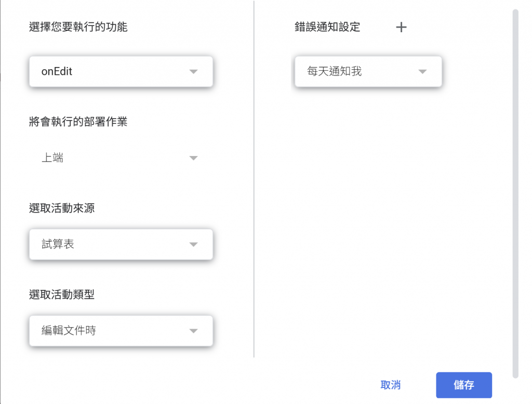Screen dimensions: 532x404
Task: Open the 每天通知我 notification frequency dropdown
Action: click(x=358, y=72)
